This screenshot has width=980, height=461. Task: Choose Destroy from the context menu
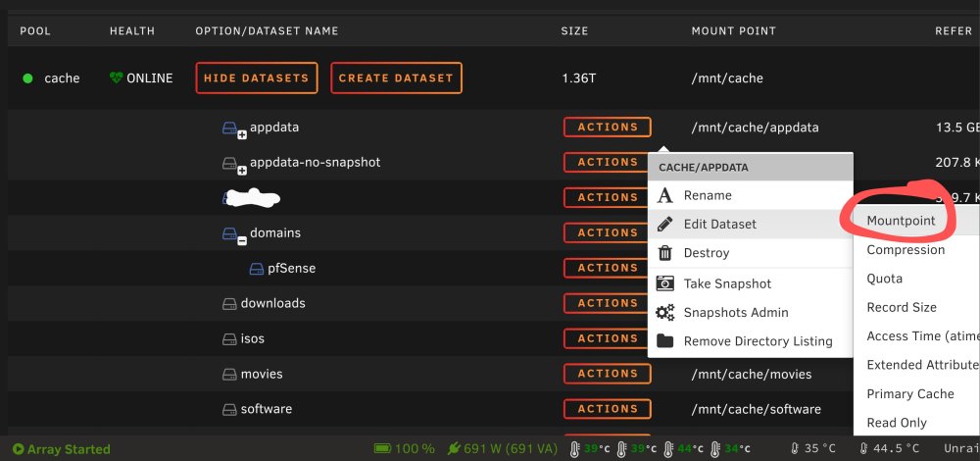[750, 253]
